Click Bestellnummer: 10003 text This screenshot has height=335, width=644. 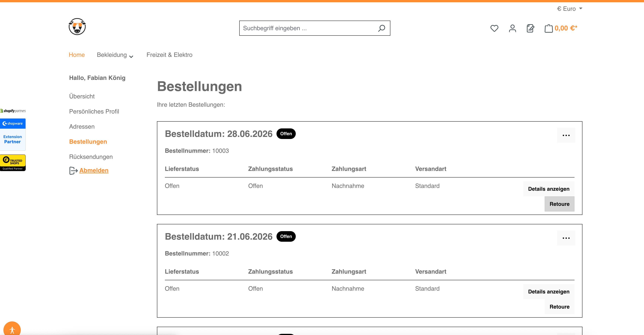click(197, 151)
